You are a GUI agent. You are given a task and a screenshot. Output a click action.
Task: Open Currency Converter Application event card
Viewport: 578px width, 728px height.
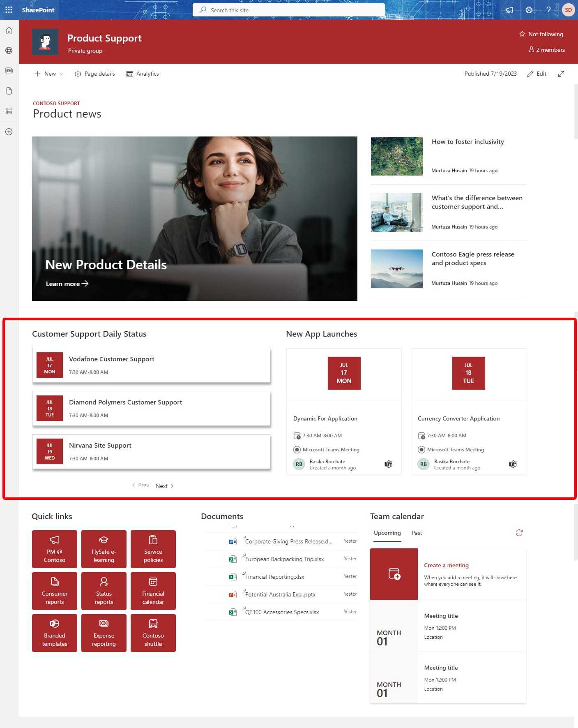[x=468, y=412]
